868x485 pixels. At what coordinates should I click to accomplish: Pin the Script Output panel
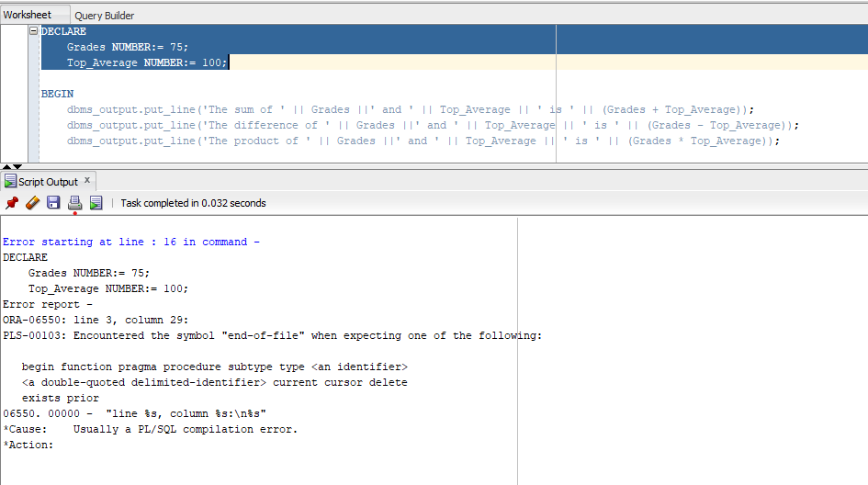[x=12, y=203]
